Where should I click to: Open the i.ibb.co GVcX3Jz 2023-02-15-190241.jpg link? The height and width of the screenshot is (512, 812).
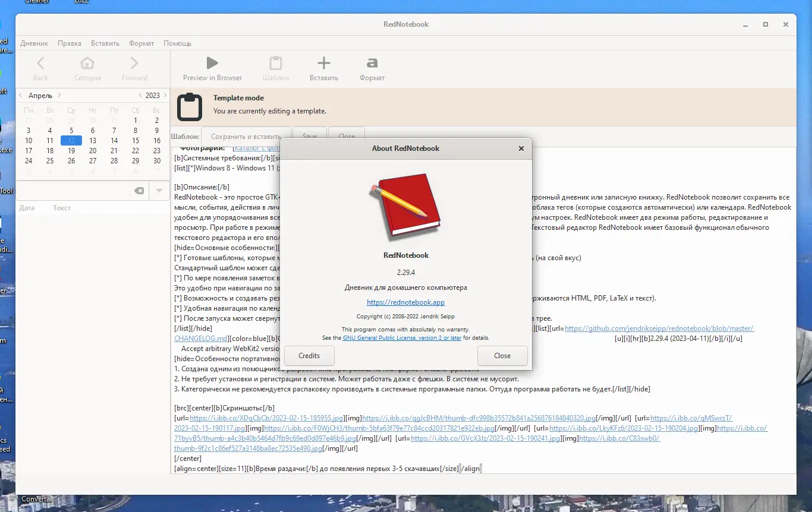pos(486,439)
